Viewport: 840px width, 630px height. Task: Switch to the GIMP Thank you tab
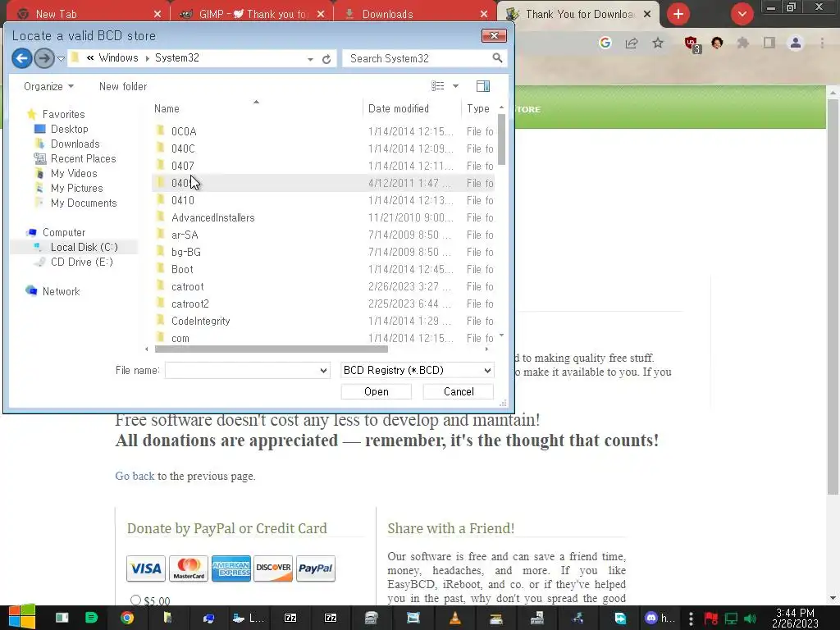coord(251,14)
